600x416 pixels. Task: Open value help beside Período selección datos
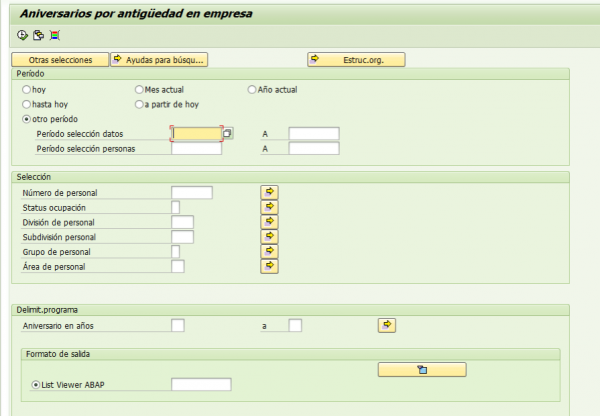coord(228,133)
